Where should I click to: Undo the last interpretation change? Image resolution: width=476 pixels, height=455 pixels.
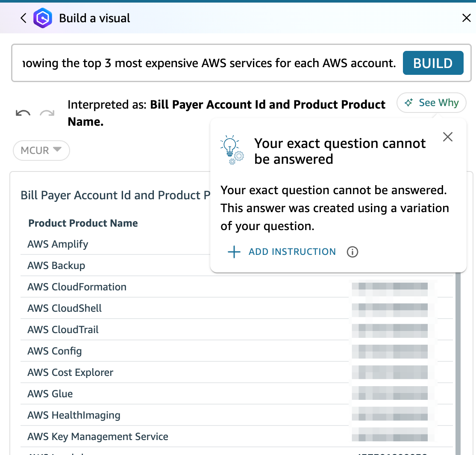23,113
